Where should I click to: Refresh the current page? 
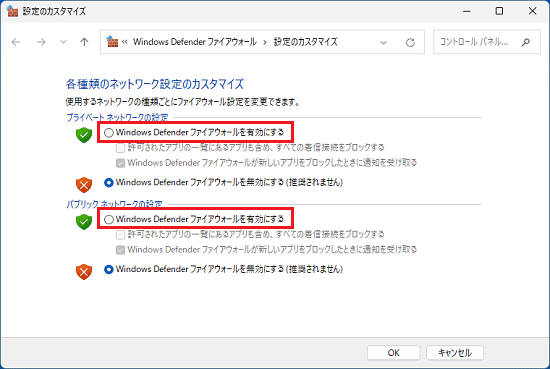click(x=410, y=42)
